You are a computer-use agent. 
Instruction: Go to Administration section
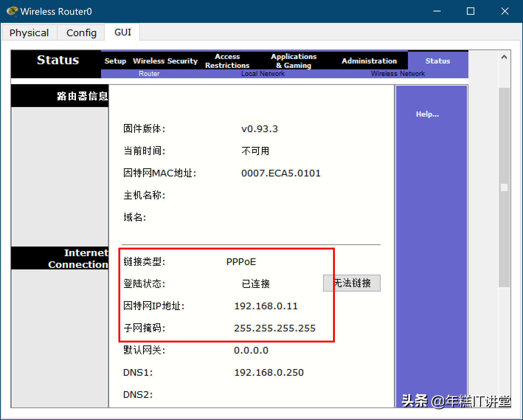[x=369, y=61]
